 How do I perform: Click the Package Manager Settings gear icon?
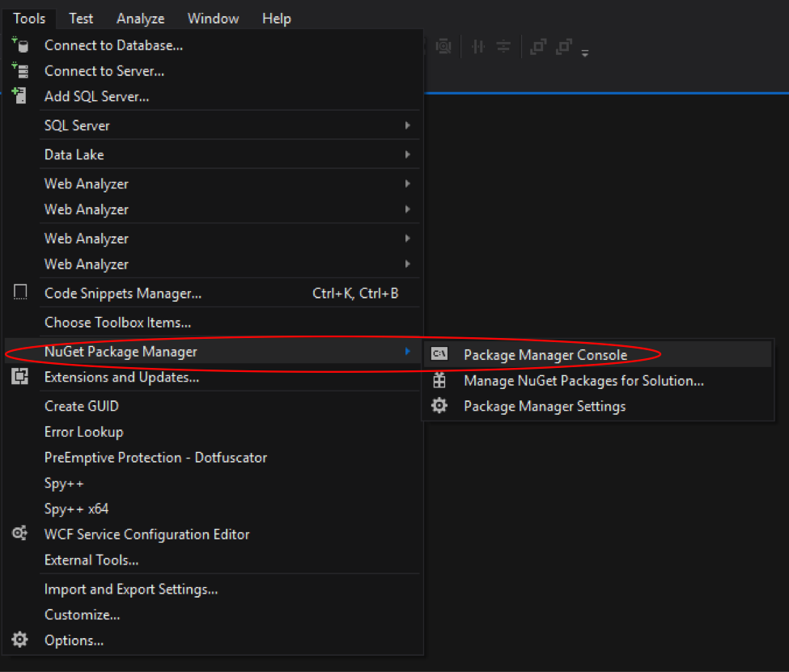pyautogui.click(x=439, y=406)
